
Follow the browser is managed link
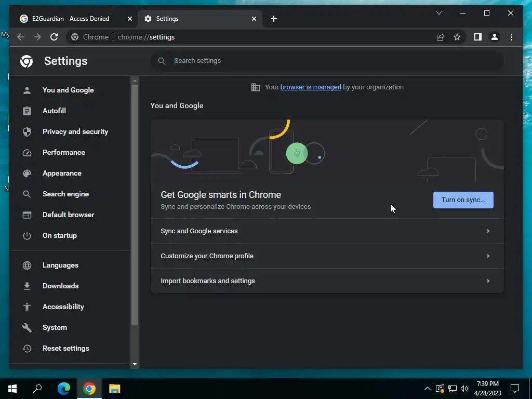pos(311,87)
